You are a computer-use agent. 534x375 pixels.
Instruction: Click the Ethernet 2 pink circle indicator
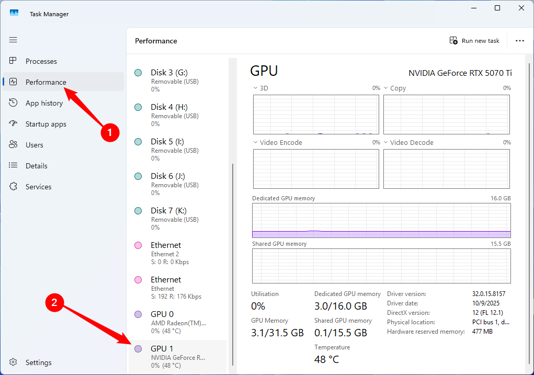coord(138,245)
